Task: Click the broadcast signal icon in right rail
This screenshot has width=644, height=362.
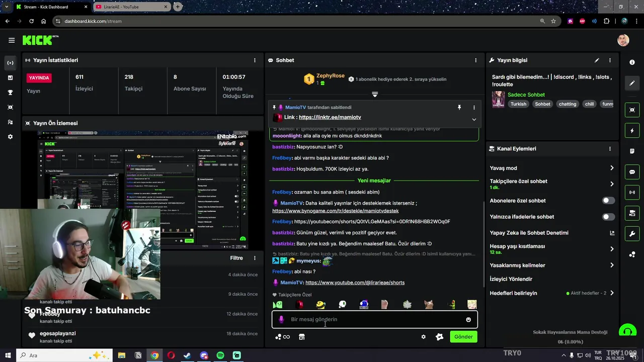Action: [632, 192]
